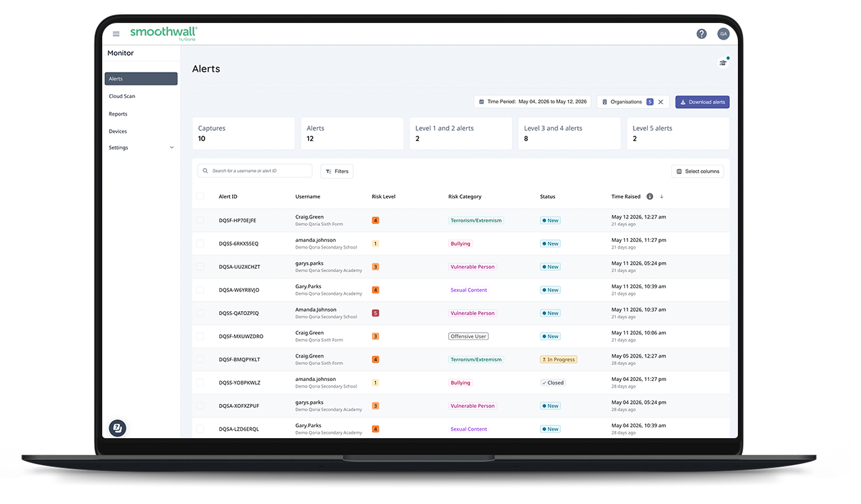
Task: Click Vulnerable Person tag for DQSS-QATOZPIQ
Action: pos(472,313)
